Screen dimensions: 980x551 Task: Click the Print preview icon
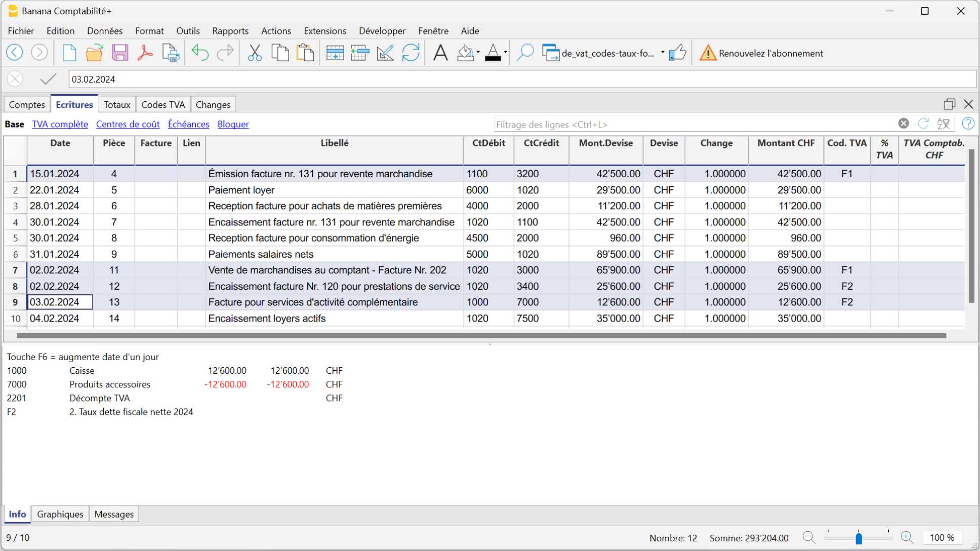pyautogui.click(x=171, y=53)
